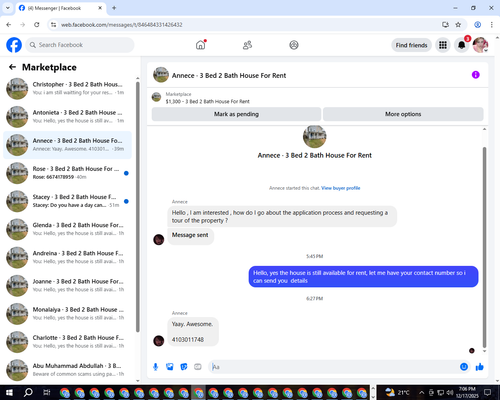Click the phone number message 4103011748

point(188,340)
